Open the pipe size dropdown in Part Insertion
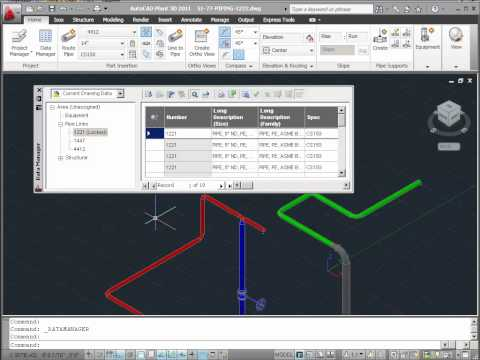480x360 pixels. [x=102, y=43]
